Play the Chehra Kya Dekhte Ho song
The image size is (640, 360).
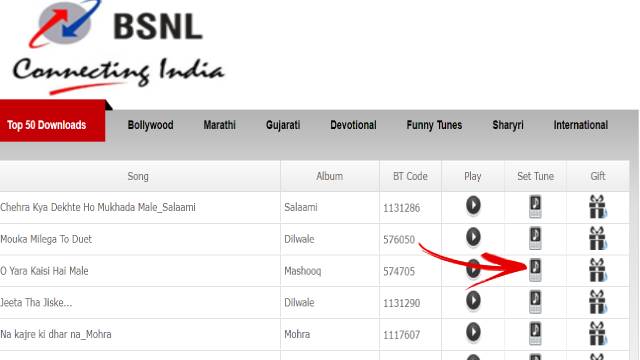point(473,205)
